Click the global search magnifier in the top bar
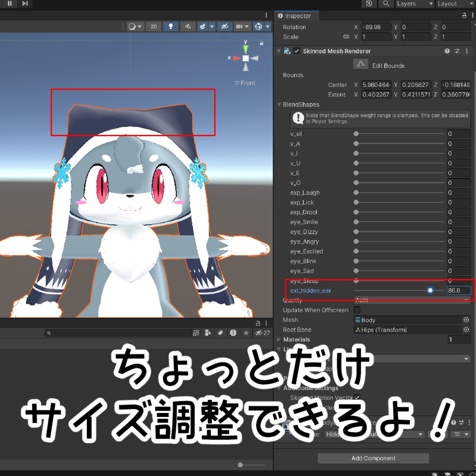This screenshot has height=476, width=476. pyautogui.click(x=386, y=4)
